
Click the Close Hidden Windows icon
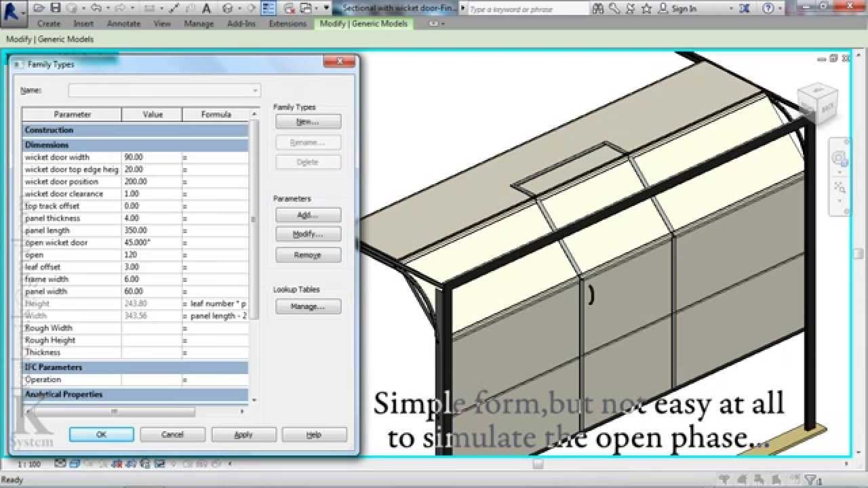coord(290,8)
